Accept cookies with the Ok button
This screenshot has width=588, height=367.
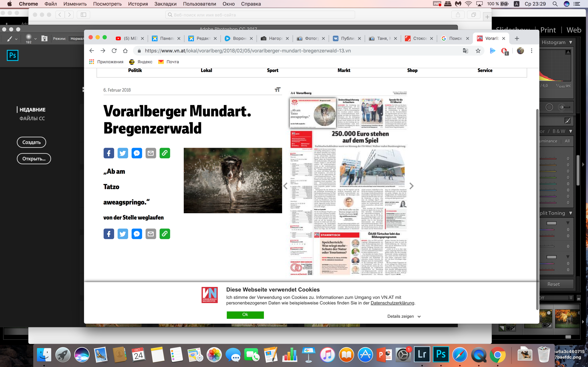tap(245, 314)
